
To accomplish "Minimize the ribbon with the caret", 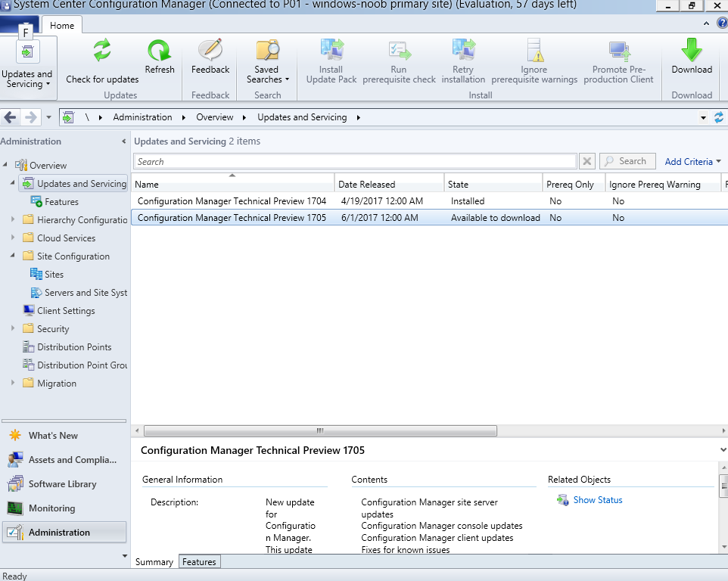I will pos(706,23).
